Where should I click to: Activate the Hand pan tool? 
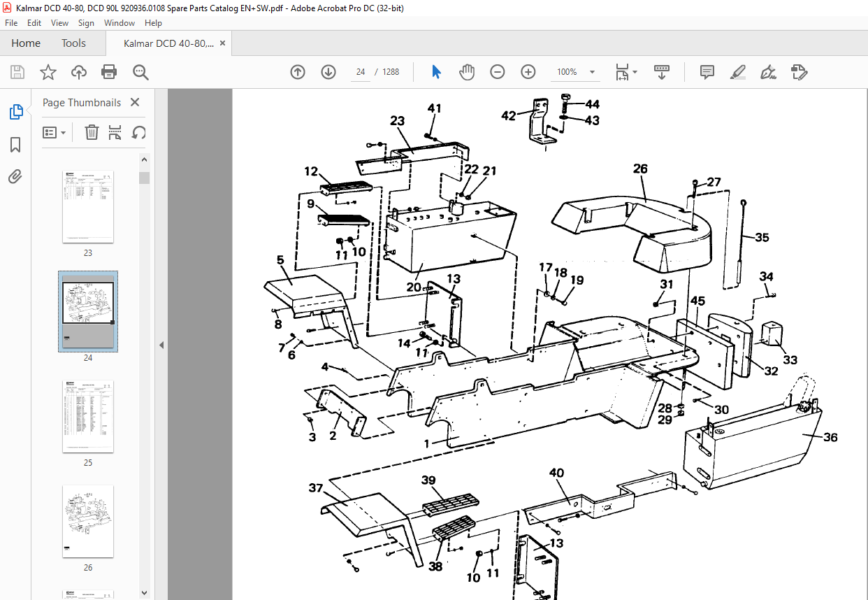(x=467, y=72)
